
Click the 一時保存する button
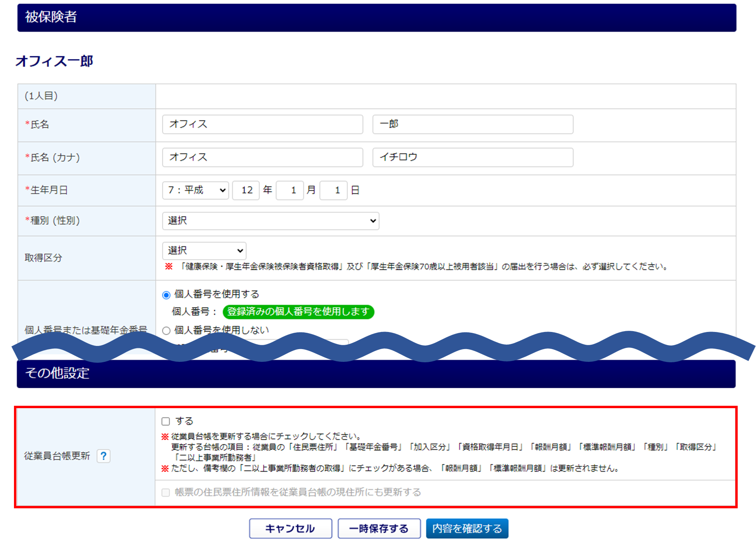[379, 528]
